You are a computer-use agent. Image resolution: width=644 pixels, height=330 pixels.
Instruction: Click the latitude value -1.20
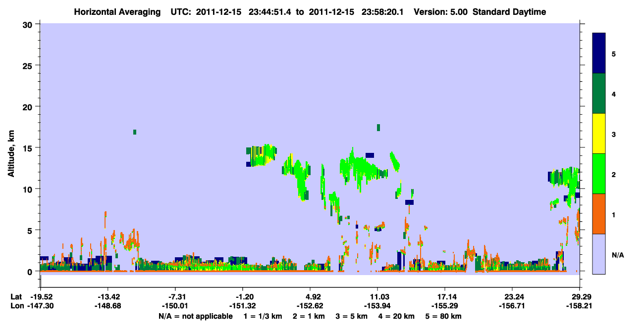[x=243, y=296]
